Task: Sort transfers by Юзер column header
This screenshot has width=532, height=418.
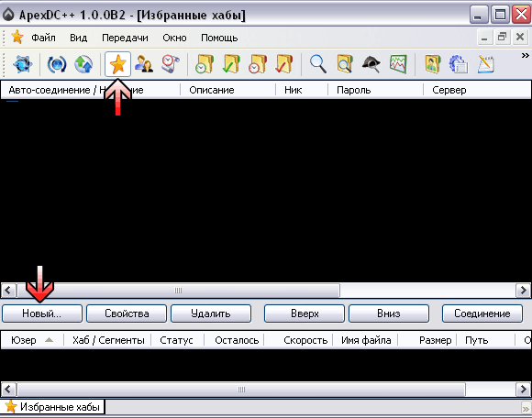Action: tap(32, 340)
